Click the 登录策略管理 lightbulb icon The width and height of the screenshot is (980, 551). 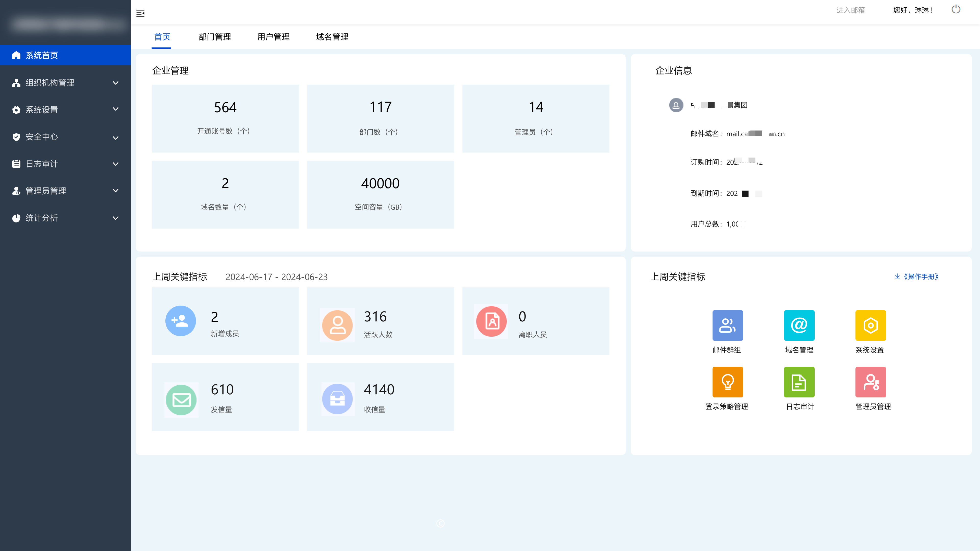coord(727,382)
